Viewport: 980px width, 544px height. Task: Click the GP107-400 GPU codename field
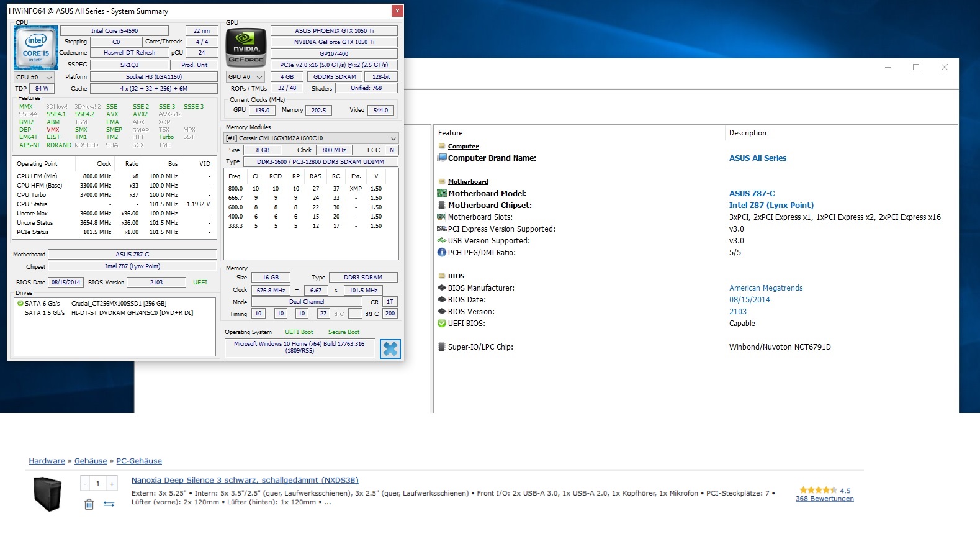(x=334, y=53)
